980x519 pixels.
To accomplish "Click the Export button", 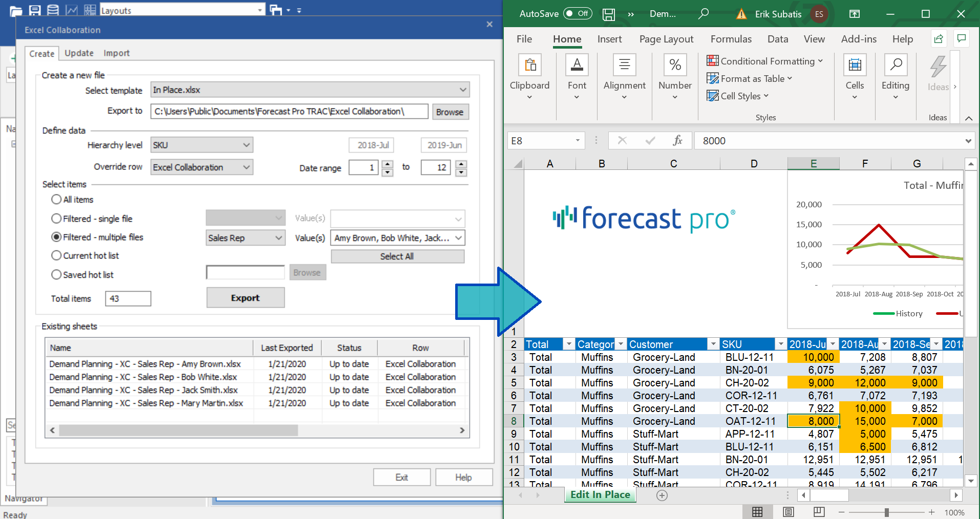I will point(245,297).
